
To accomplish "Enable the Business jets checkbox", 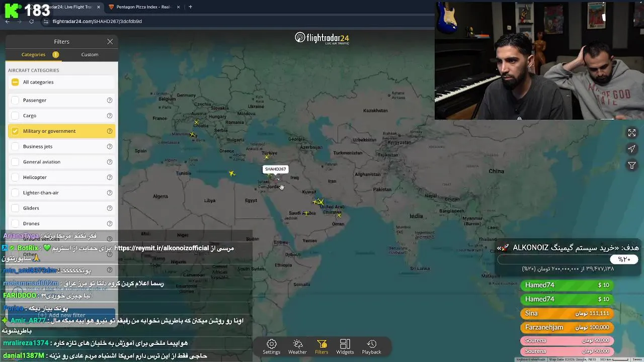I will [15, 146].
